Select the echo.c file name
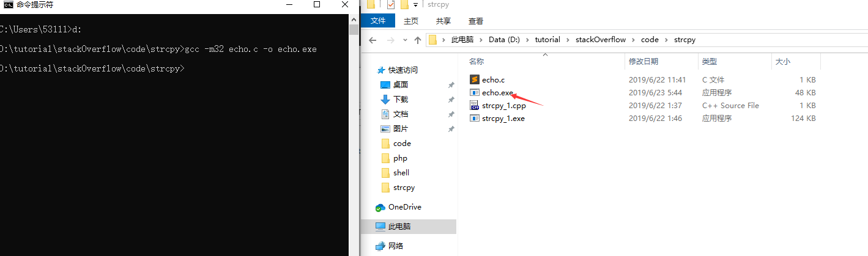Screen dimensions: 868x256 click(x=493, y=79)
